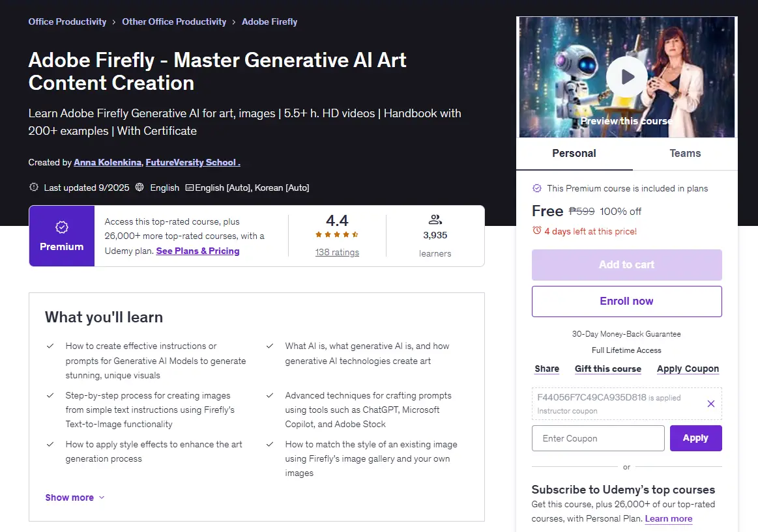Click the 'Last updated 9/2025' text
The image size is (758, 532).
pyautogui.click(x=87, y=188)
